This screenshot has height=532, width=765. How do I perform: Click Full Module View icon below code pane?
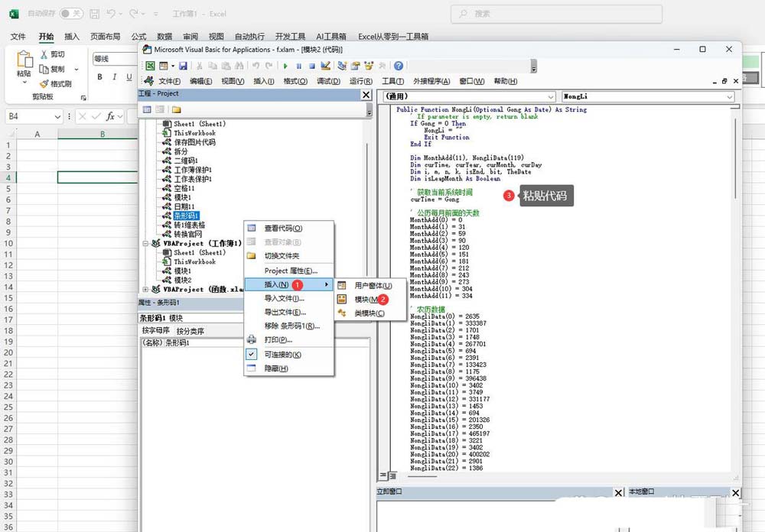(392, 475)
